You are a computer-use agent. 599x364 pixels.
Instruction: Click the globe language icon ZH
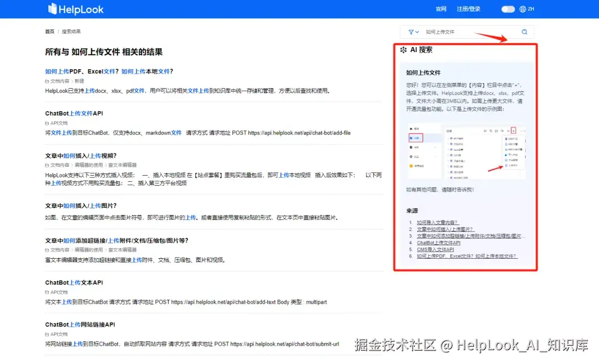pos(527,9)
